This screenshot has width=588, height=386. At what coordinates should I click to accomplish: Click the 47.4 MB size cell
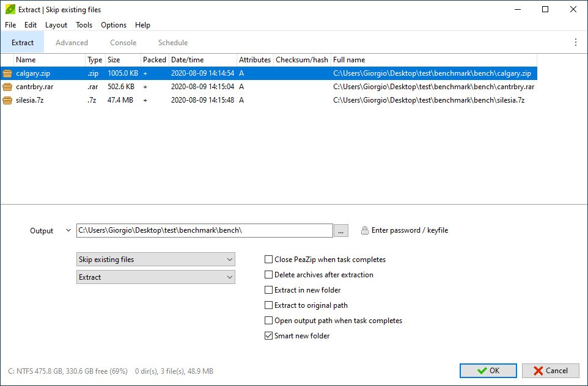point(120,100)
